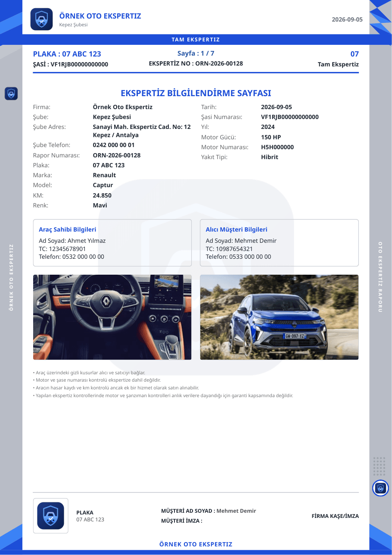Click Ad Soyad: Ahmet Yılmaz
The height and width of the screenshot is (555, 392).
click(x=72, y=241)
